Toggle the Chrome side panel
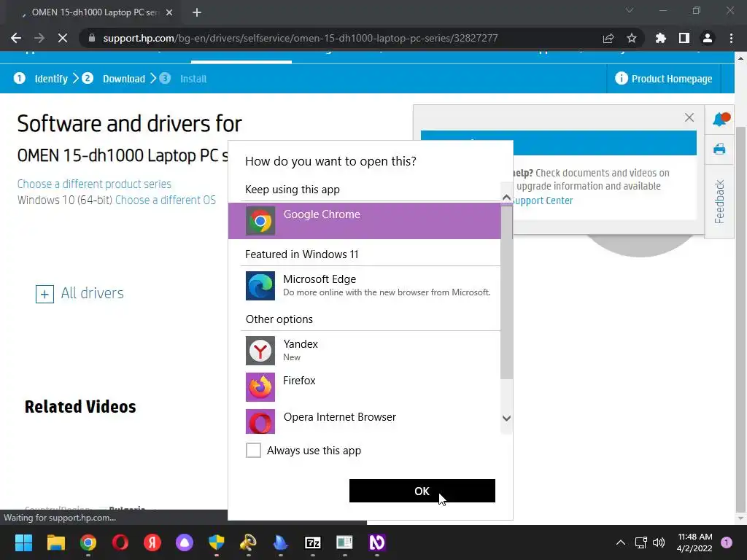747x560 pixels. (x=684, y=38)
